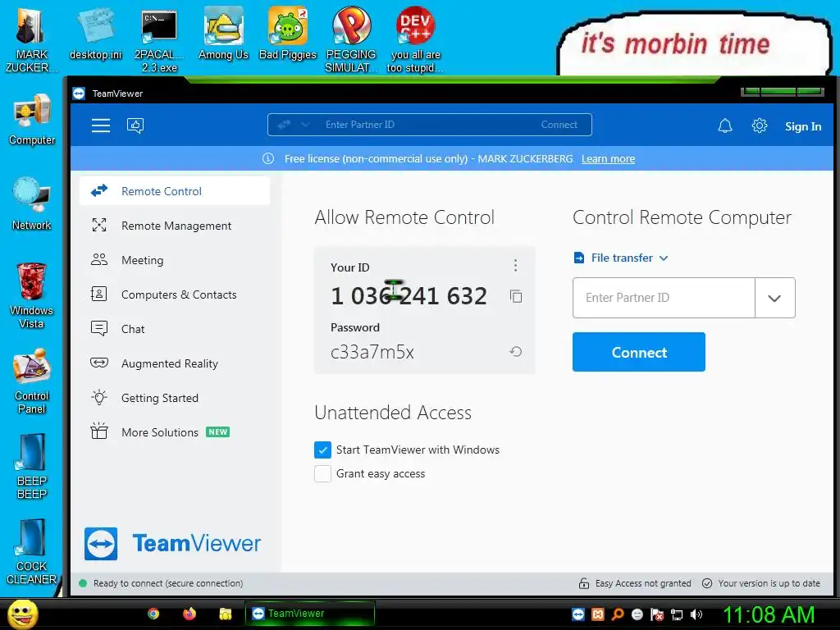The width and height of the screenshot is (840, 630).
Task: Select the DEV C++ desktop shortcut
Action: click(415, 39)
